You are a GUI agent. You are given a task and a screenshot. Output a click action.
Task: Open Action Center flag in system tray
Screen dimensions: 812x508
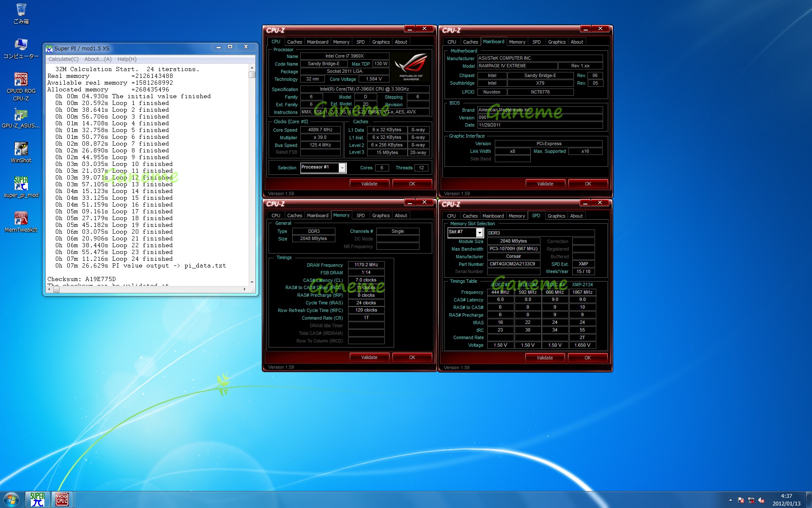(x=741, y=500)
